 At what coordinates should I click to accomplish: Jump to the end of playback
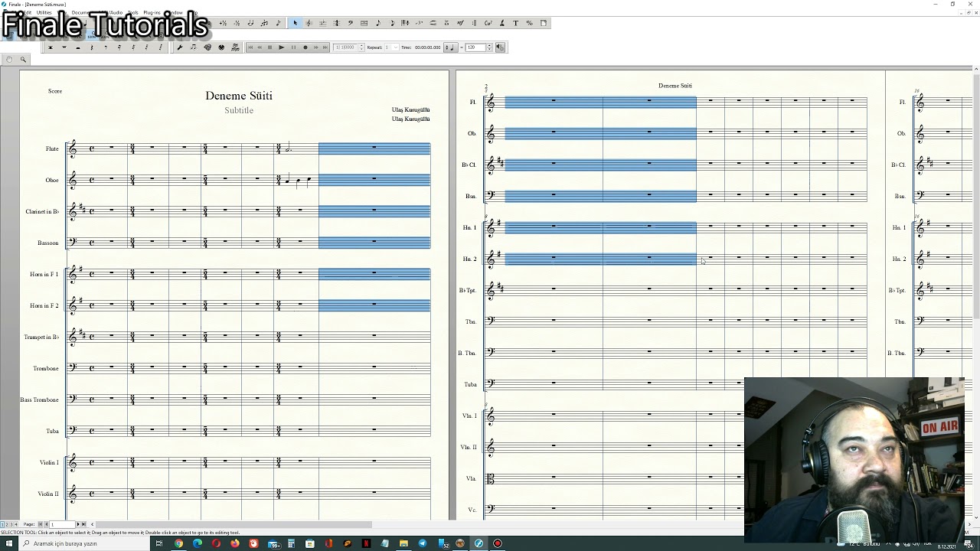(325, 47)
